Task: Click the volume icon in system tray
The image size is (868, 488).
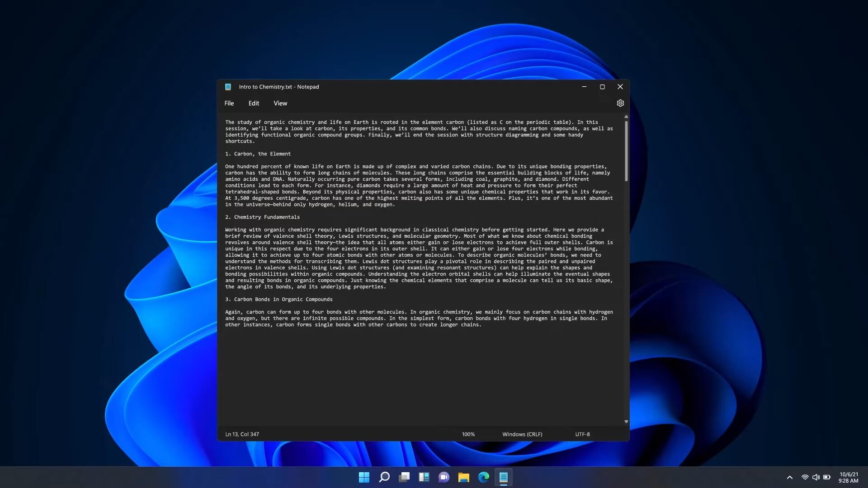Action: (816, 477)
